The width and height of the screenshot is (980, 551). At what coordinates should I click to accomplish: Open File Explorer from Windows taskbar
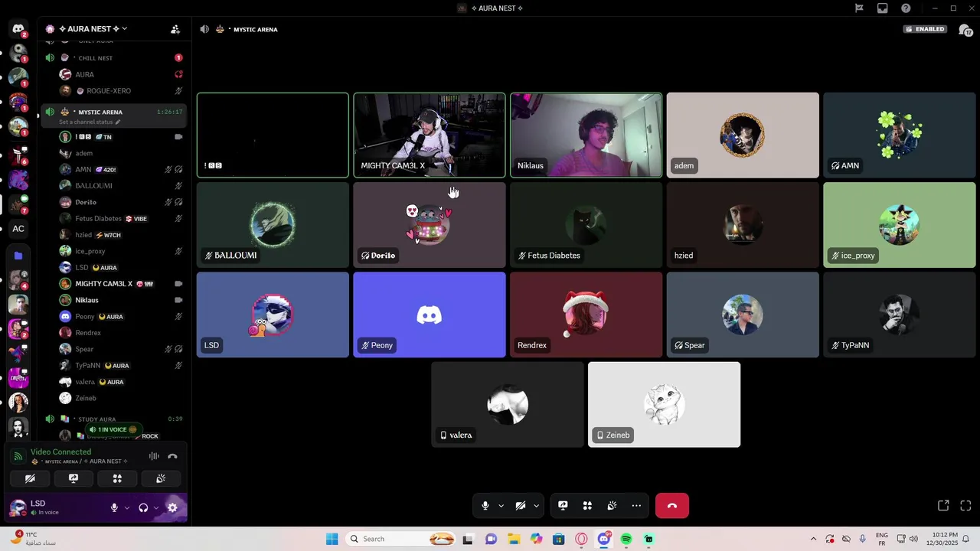pyautogui.click(x=514, y=539)
